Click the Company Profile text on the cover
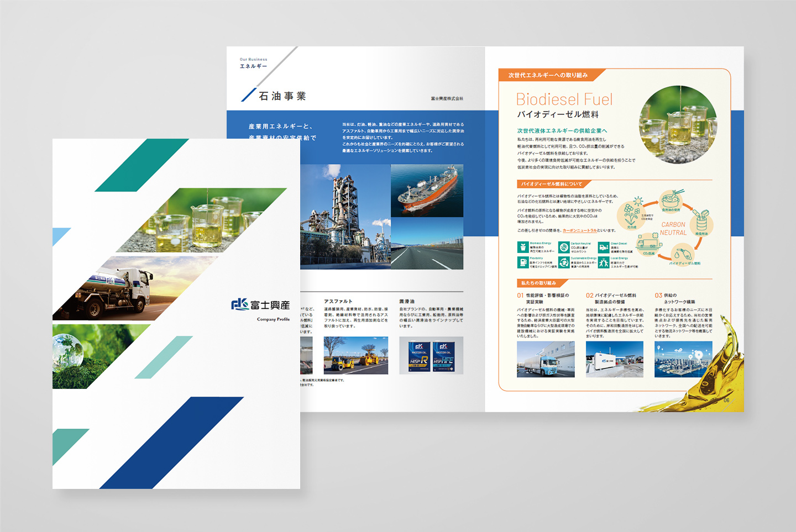Image resolution: width=796 pixels, height=532 pixels. click(273, 319)
